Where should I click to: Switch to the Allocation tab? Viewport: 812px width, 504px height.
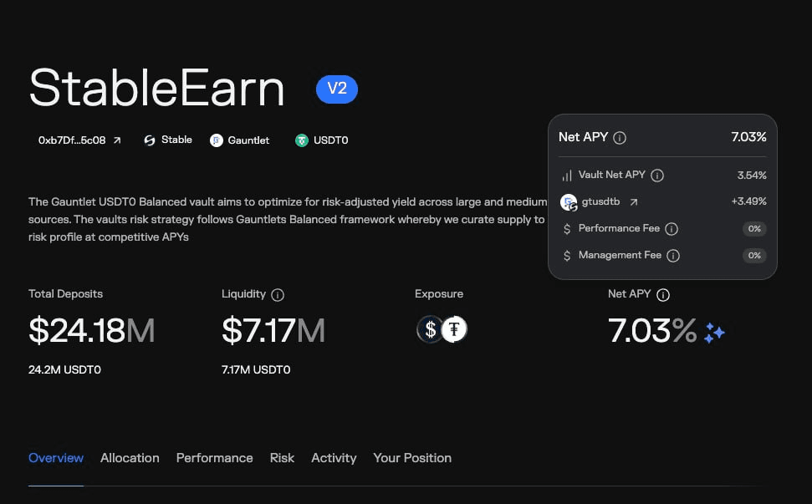click(x=130, y=458)
